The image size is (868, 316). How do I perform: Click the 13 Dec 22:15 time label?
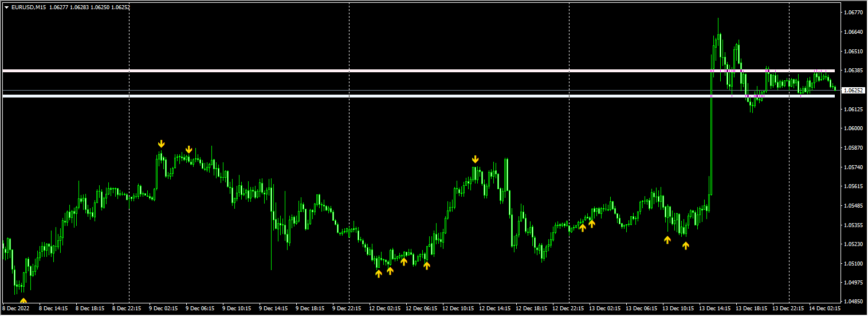(788, 309)
